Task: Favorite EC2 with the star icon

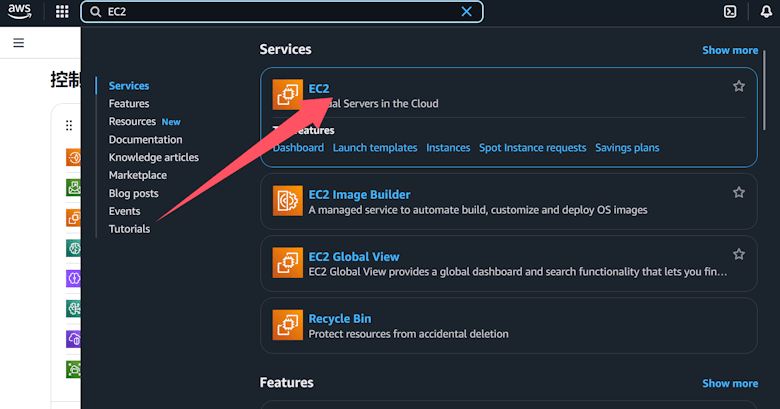Action: [739, 86]
